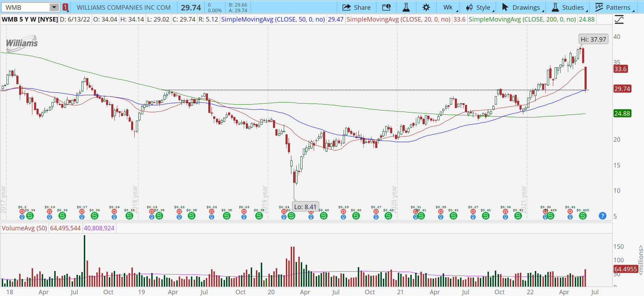Click the flask Edit Studies icon

(406, 7)
